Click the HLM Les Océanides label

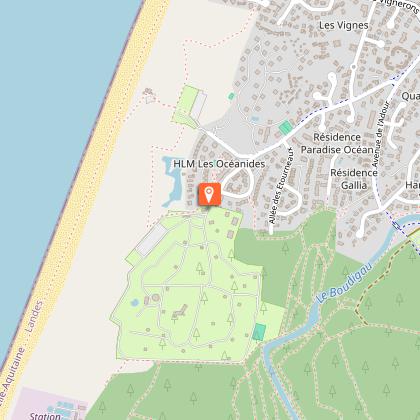[219, 164]
